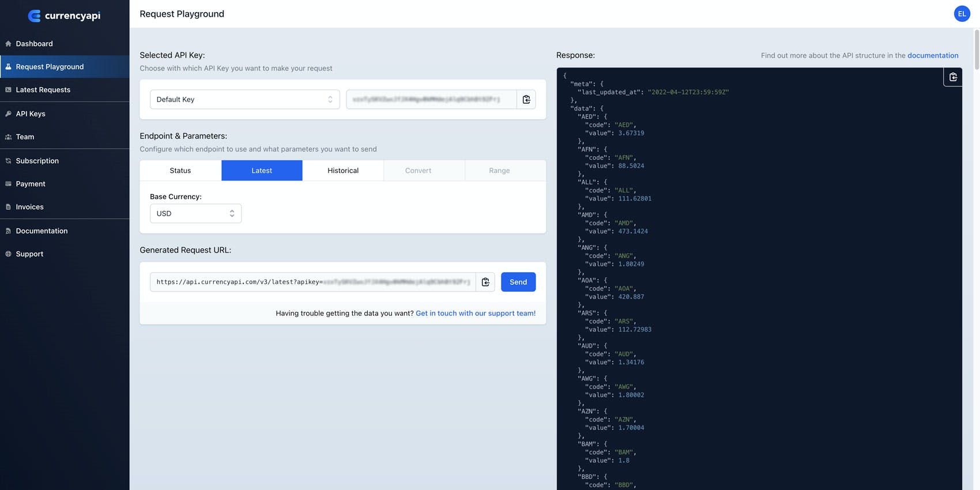Click the AED value 3.67319
Viewport: 980px width, 490px height.
pyautogui.click(x=631, y=133)
